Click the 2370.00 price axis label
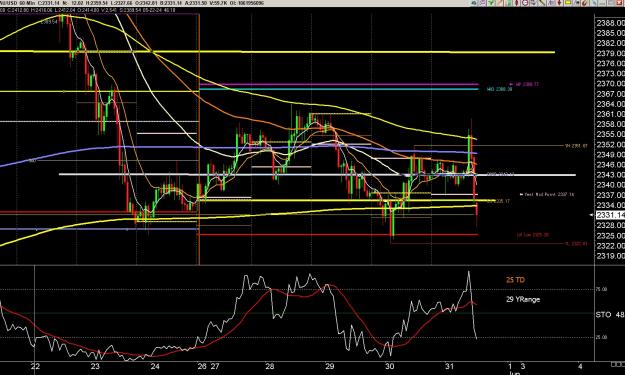Viewport: 625px width, 375px height. click(610, 84)
